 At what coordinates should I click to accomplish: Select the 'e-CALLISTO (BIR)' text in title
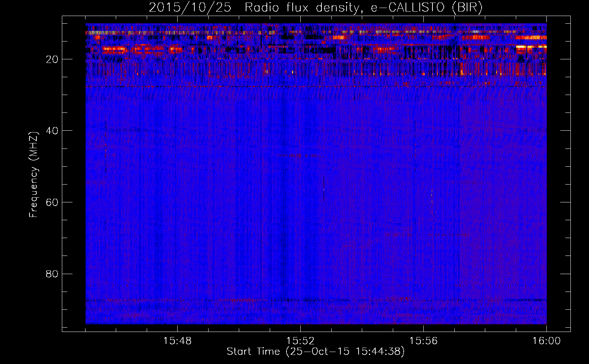coord(426,8)
